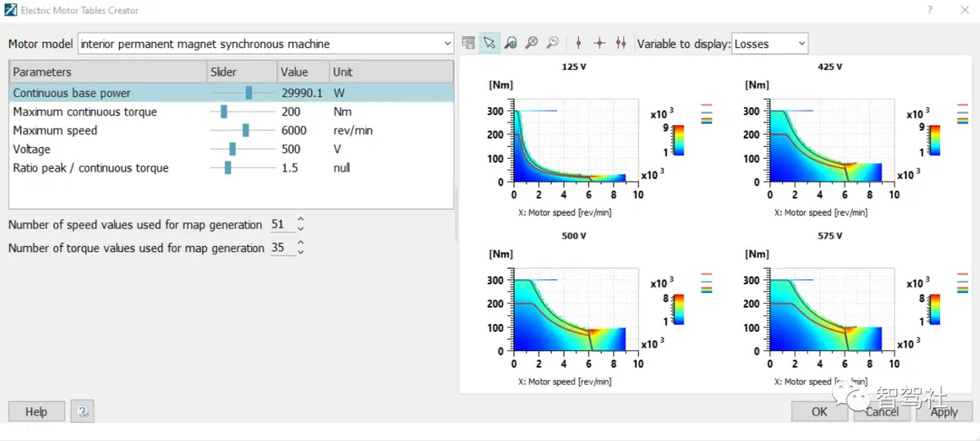Screen dimensions: 980x441
Task: Decrease number of speed values
Action: coord(300,229)
